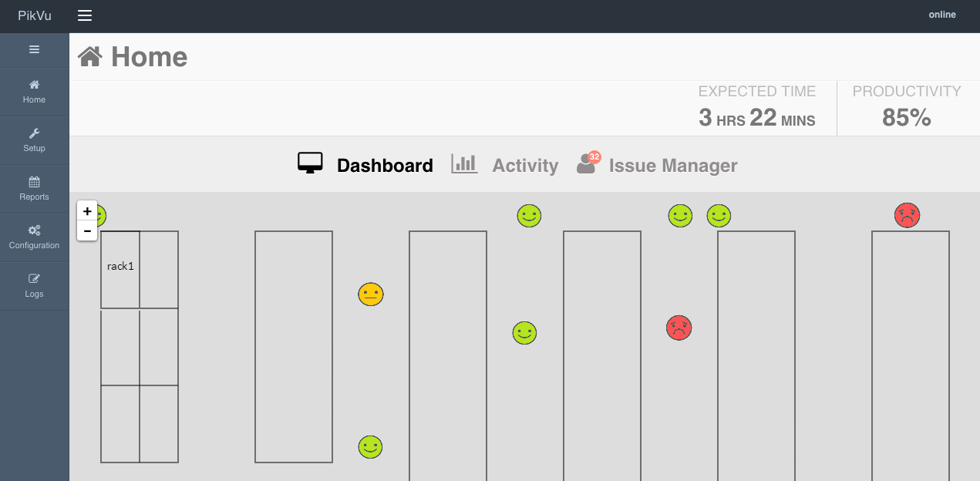This screenshot has width=980, height=481.
Task: Click the online status label
Action: (941, 15)
